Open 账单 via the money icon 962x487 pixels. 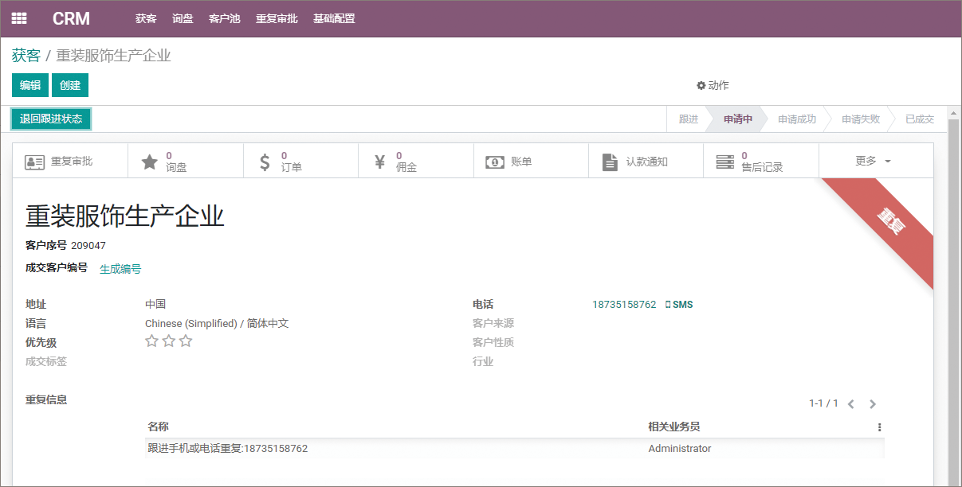coord(494,161)
